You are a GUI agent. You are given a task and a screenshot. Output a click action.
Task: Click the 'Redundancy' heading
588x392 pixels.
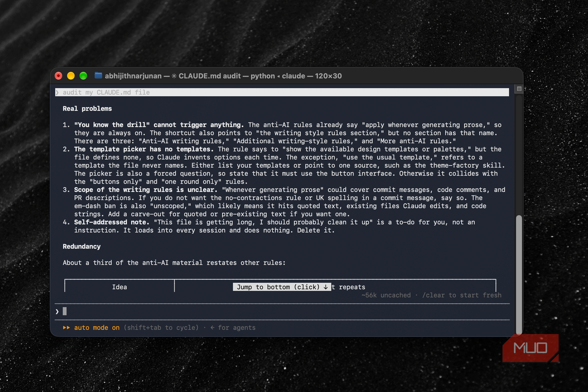pos(82,247)
